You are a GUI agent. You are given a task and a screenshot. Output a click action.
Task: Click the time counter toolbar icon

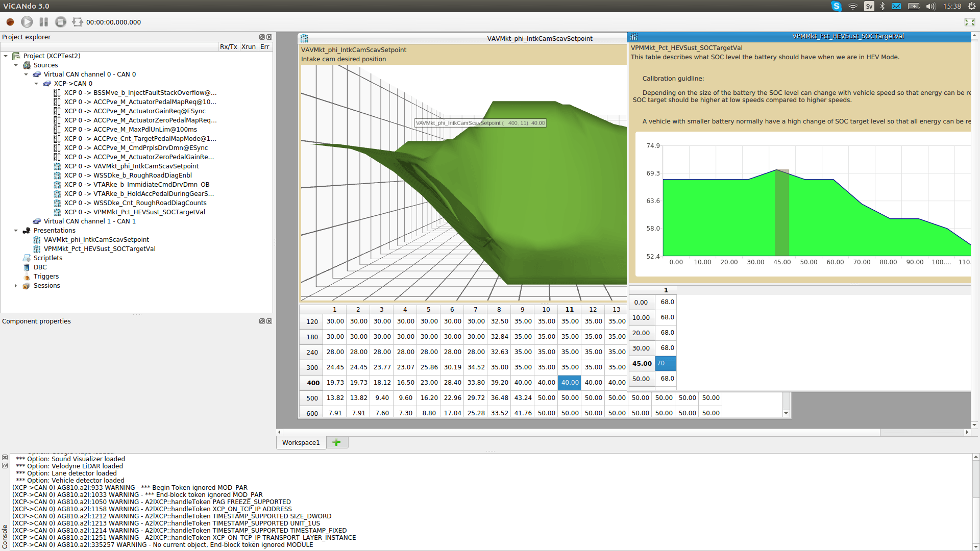[x=78, y=22]
